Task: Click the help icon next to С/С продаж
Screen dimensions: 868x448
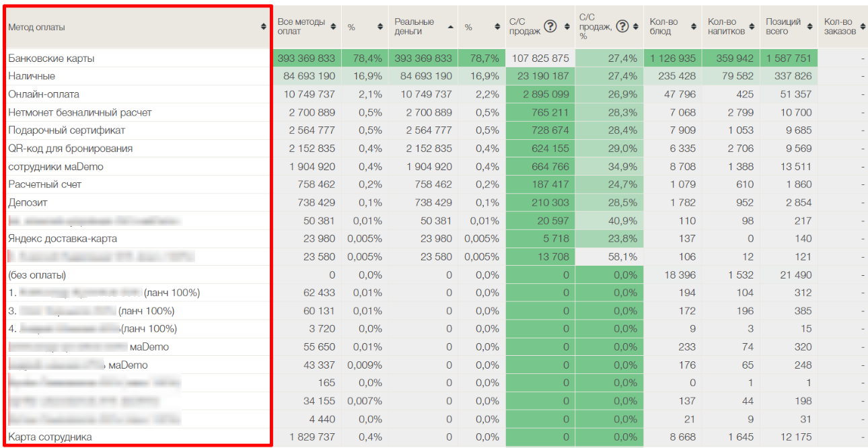Action: (x=550, y=27)
